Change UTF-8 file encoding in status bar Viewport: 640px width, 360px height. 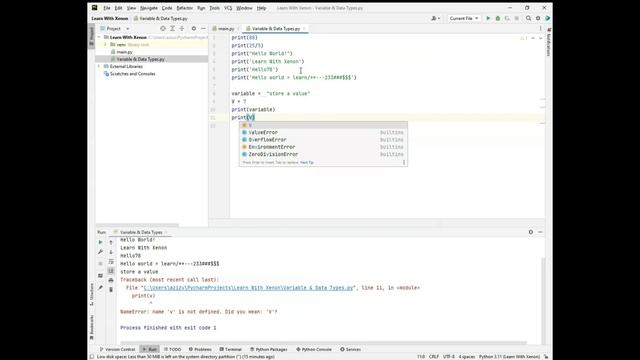449,357
